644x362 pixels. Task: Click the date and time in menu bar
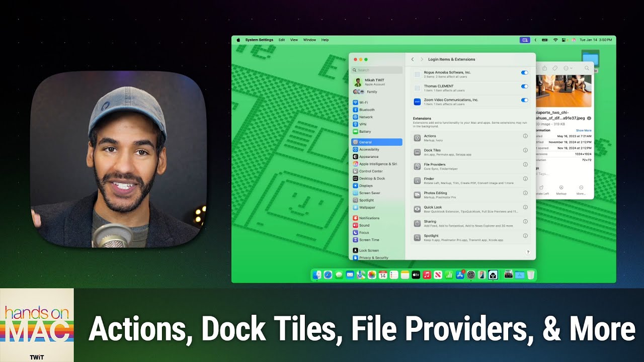coord(596,40)
